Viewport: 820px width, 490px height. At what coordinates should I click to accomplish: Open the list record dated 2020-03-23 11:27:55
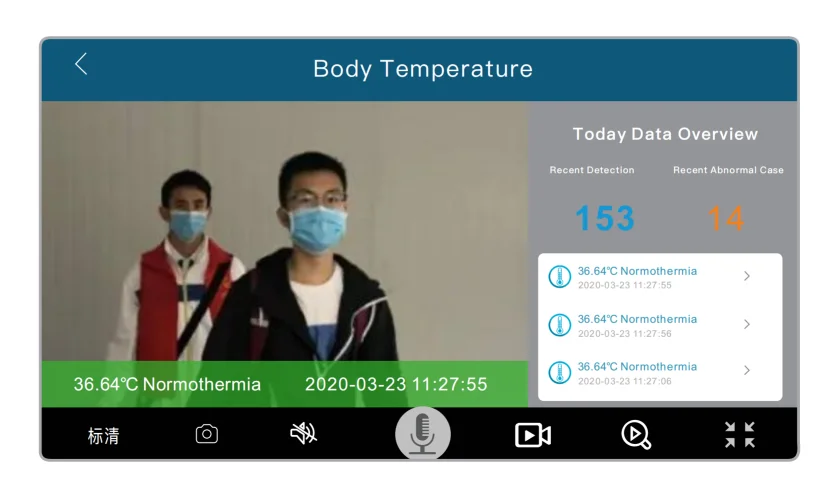[660, 277]
